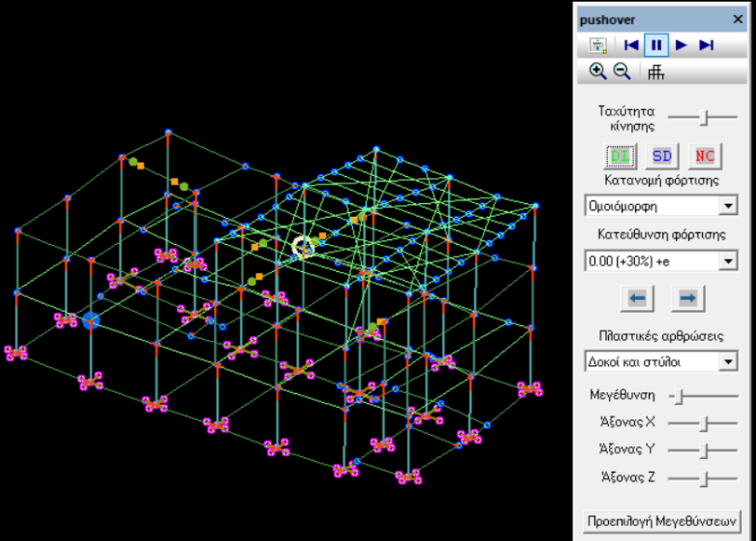Toggle the DL performance level button

(x=620, y=156)
